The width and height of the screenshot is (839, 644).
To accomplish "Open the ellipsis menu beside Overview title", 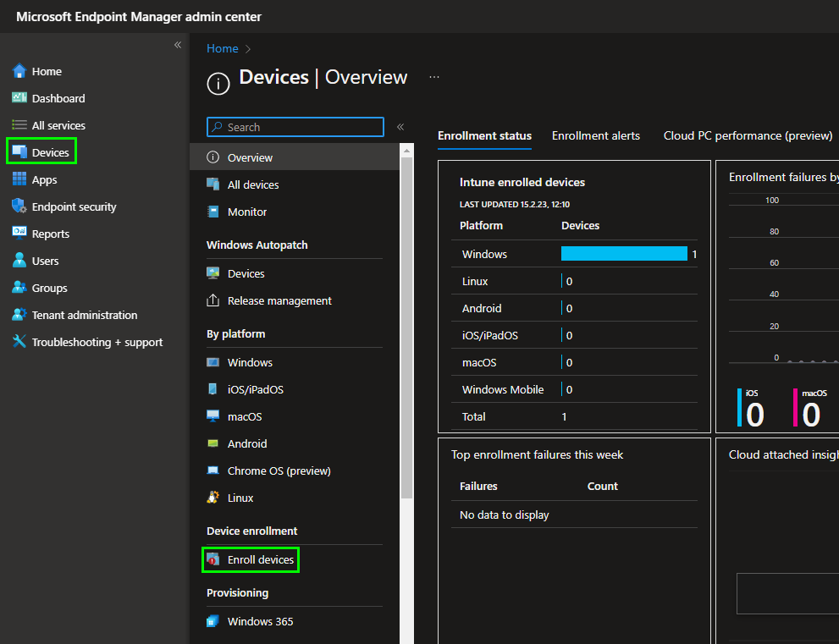I will coord(434,77).
